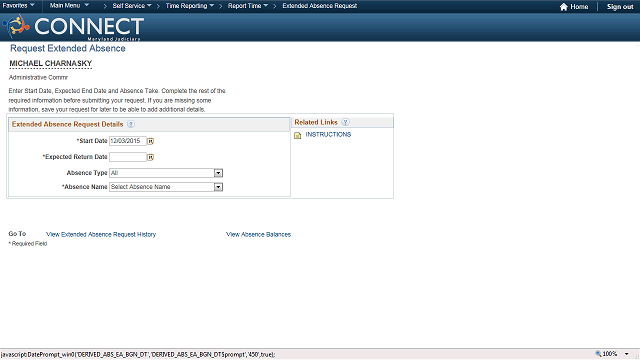
Task: Click the 100% zoom value
Action: pyautogui.click(x=610, y=354)
